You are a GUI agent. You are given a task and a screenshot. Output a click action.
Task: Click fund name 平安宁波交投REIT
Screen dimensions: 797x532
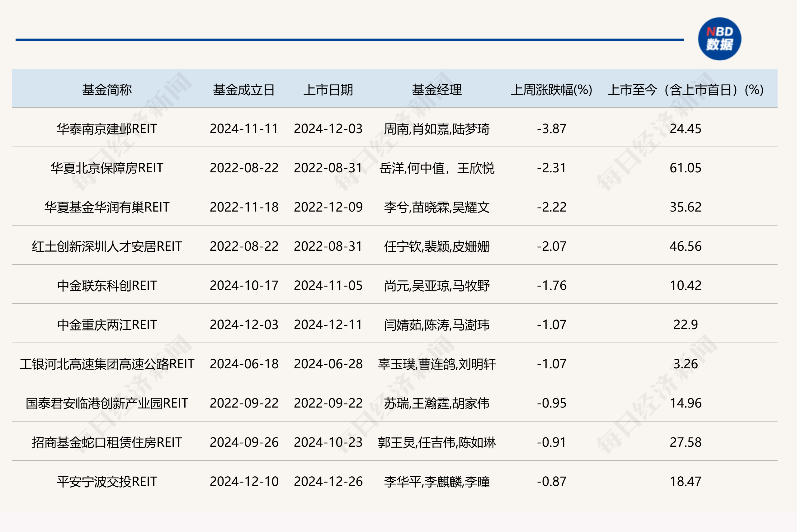(x=107, y=482)
